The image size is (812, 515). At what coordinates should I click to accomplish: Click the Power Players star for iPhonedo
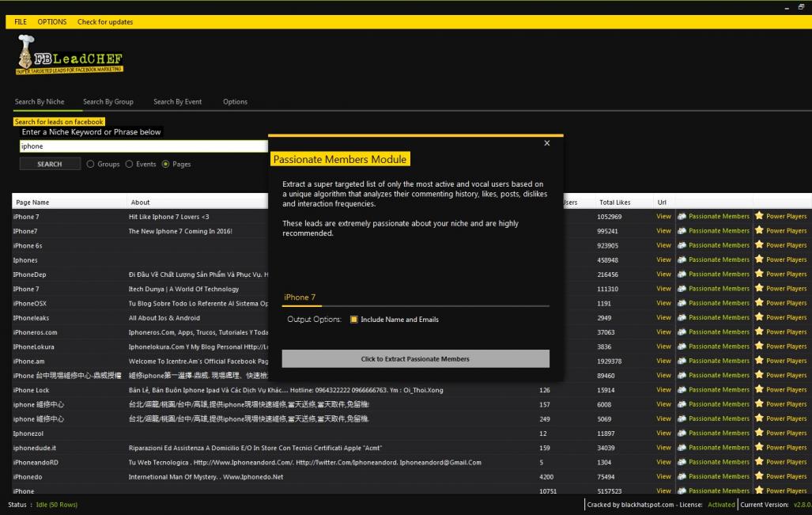(759, 477)
